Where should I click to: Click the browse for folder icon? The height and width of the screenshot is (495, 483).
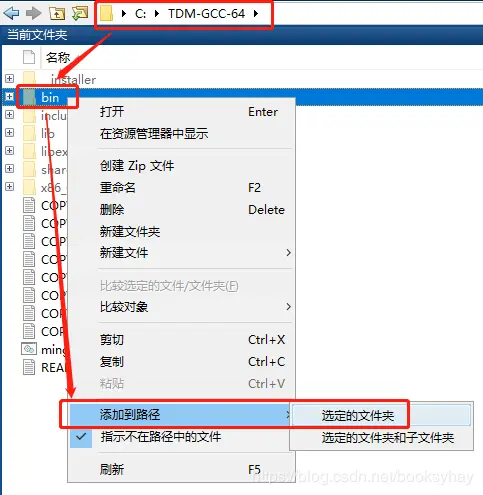click(80, 13)
